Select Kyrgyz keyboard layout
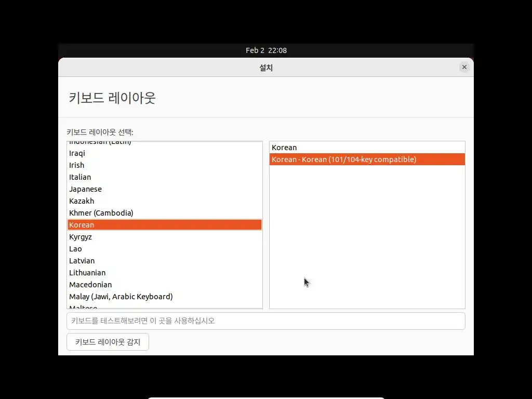The width and height of the screenshot is (532, 399). click(165, 237)
